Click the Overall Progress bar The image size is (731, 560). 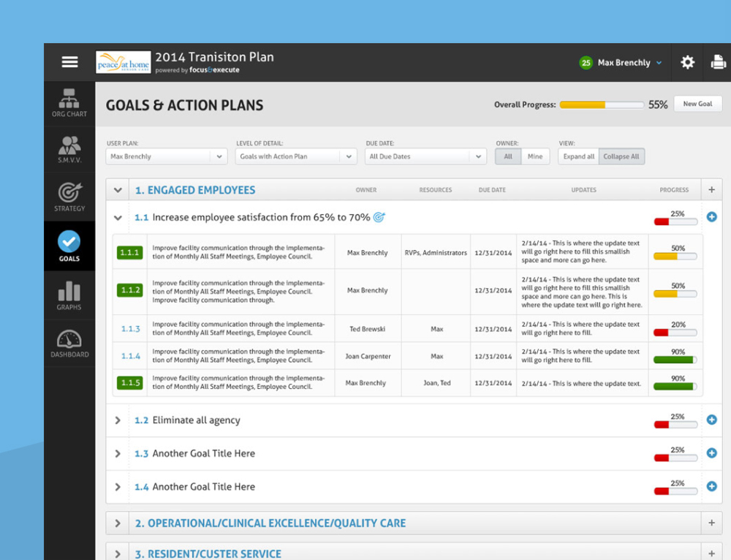click(602, 105)
